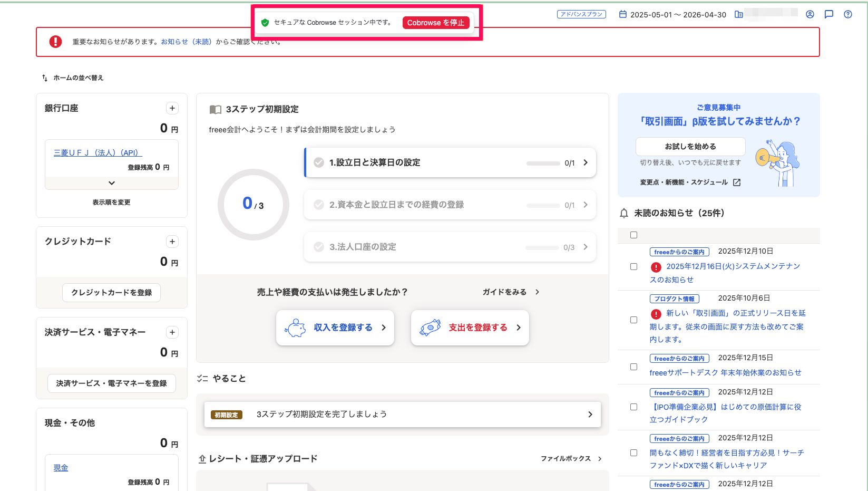Open the user account profile icon
Image resolution: width=868 pixels, height=491 pixels.
tap(810, 14)
